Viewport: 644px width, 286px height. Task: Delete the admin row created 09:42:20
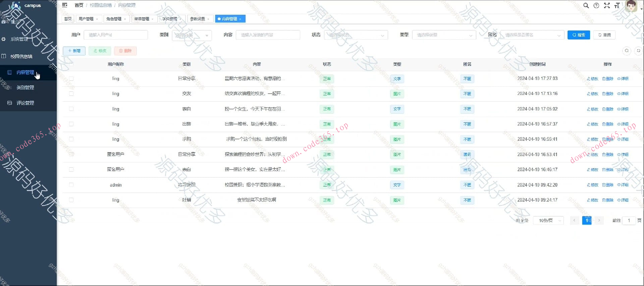coord(608,185)
